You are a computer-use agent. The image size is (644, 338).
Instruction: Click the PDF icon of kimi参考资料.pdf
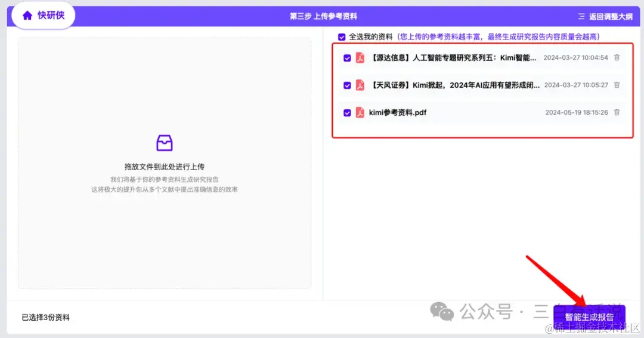pos(360,112)
